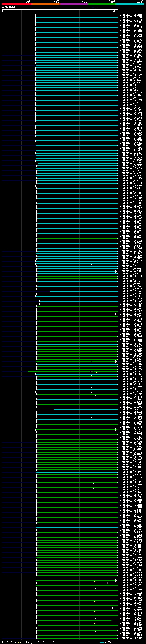Image resolution: width=146 pixels, height=644 pixels.
Task: Select the UniRef100_P40392 label
Action: tap(131, 148)
